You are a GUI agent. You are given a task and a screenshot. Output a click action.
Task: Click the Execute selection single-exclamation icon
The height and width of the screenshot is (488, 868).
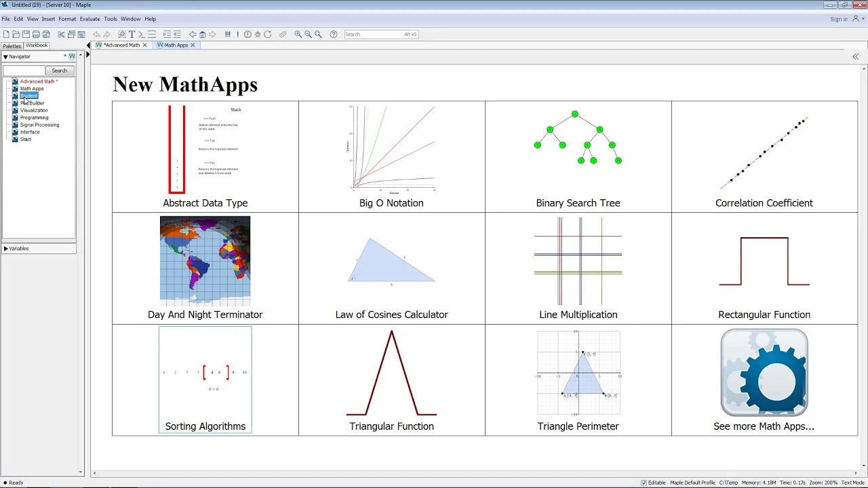click(x=237, y=34)
